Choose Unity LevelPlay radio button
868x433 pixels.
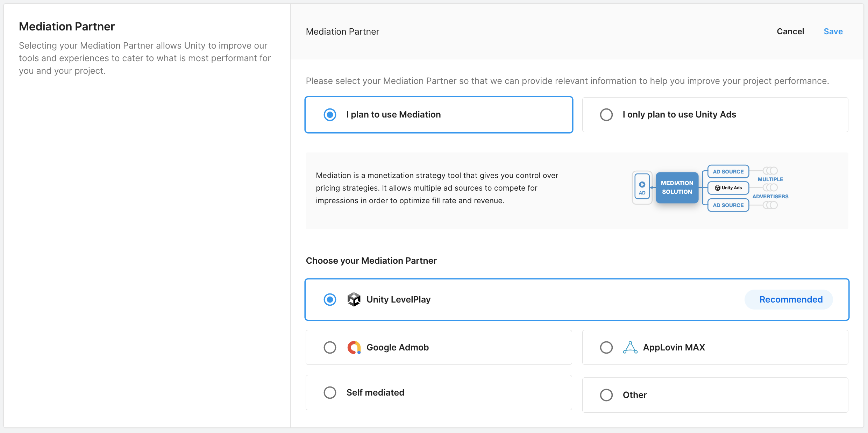(330, 299)
